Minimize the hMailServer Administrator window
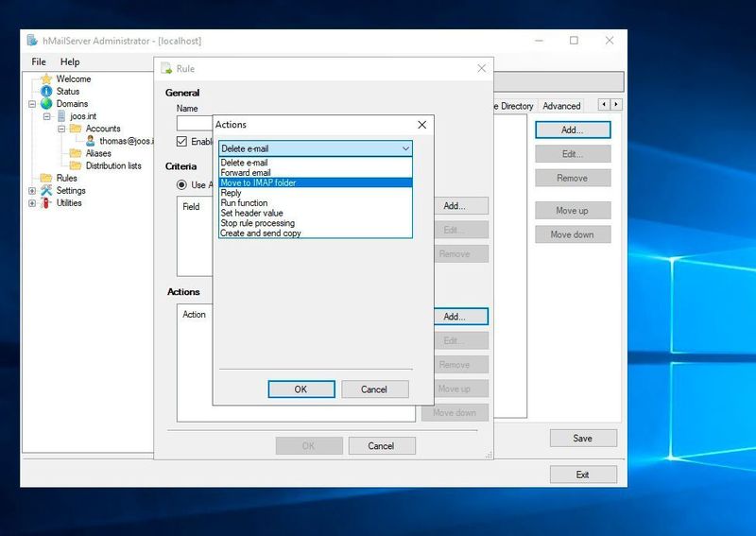756x536 pixels. click(x=539, y=41)
